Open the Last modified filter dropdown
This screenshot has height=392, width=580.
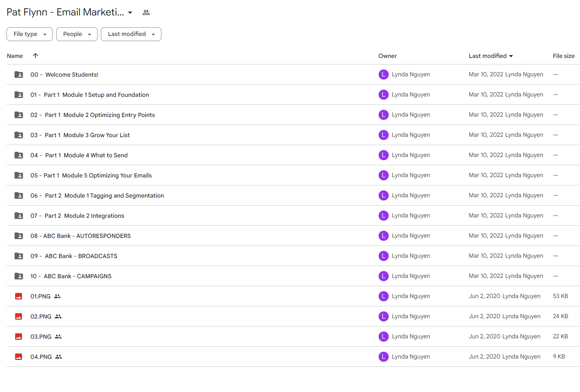[x=131, y=34]
